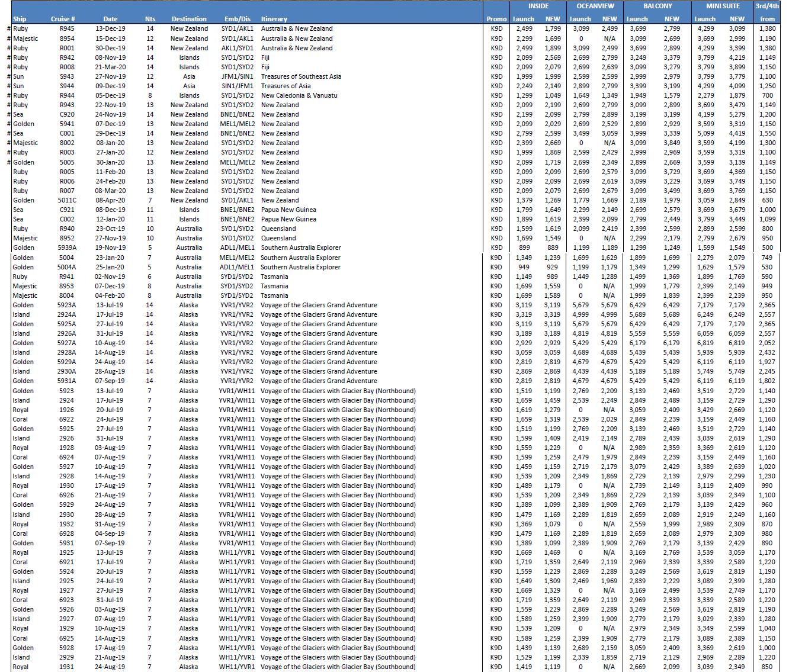The width and height of the screenshot is (789, 672).
Task: Click cruise number R945 cell
Action: click(67, 28)
